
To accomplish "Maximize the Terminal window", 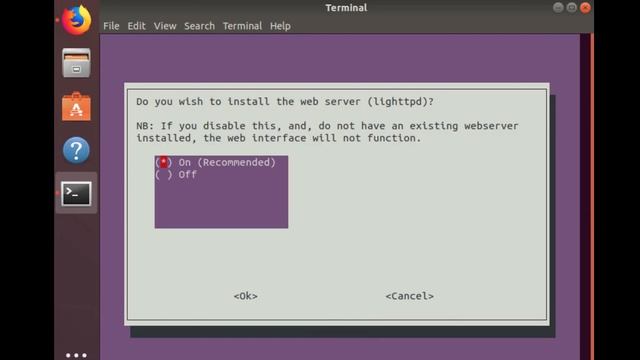I will coord(571,7).
